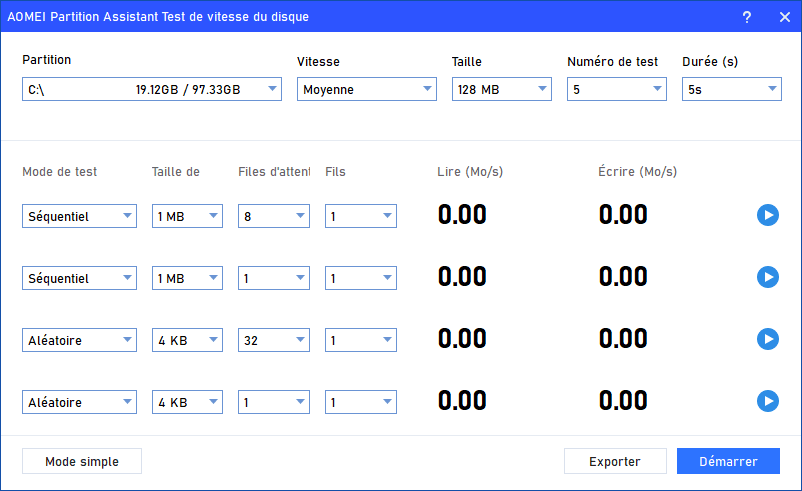
Task: Open first row Séquentiel mode dropdown
Action: tap(79, 216)
